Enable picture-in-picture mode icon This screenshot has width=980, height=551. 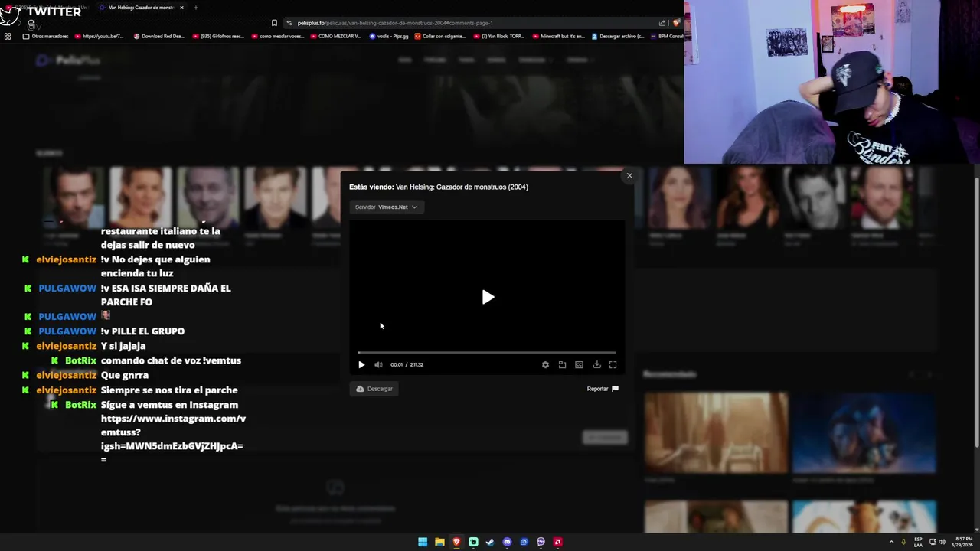(562, 365)
